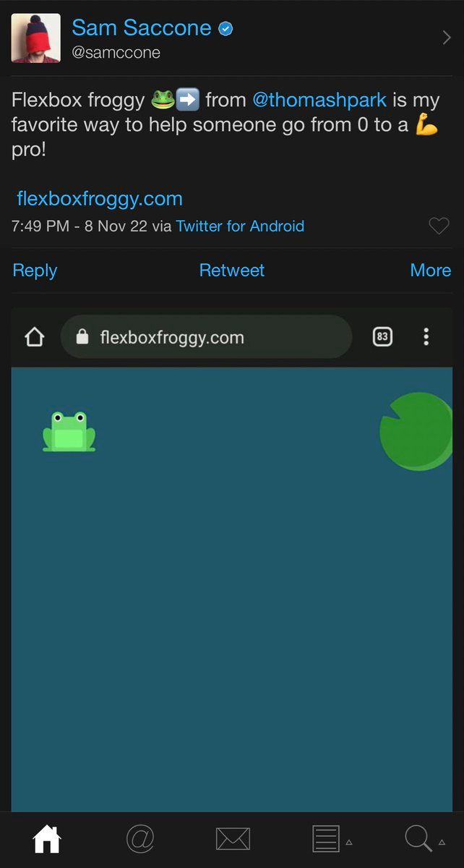Click the lock icon in the address bar
The height and width of the screenshot is (868, 464).
(82, 337)
